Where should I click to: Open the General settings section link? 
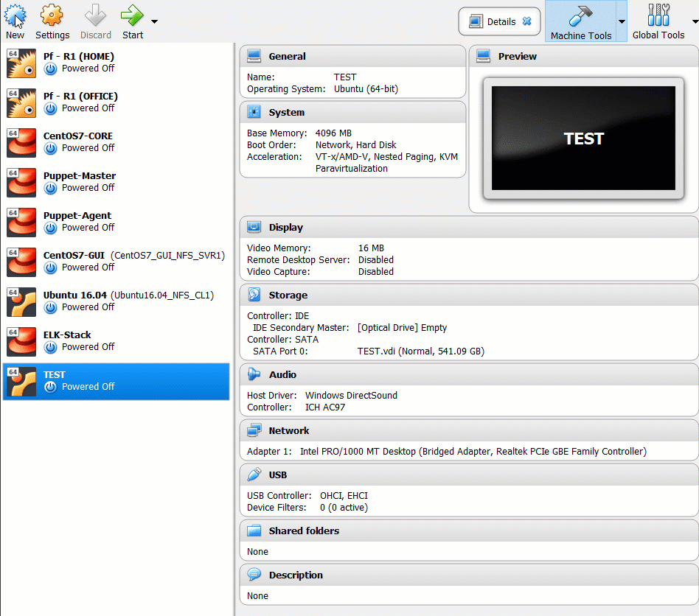(x=287, y=57)
